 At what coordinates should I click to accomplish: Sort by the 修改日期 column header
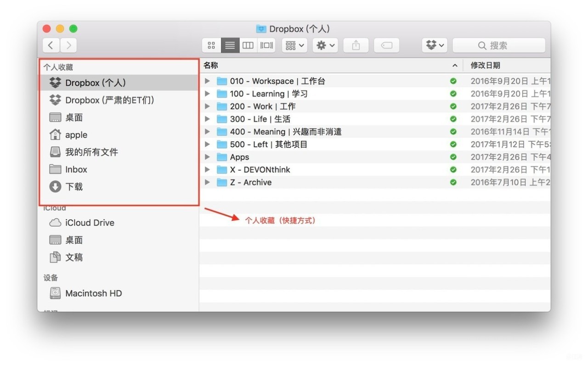pos(507,65)
